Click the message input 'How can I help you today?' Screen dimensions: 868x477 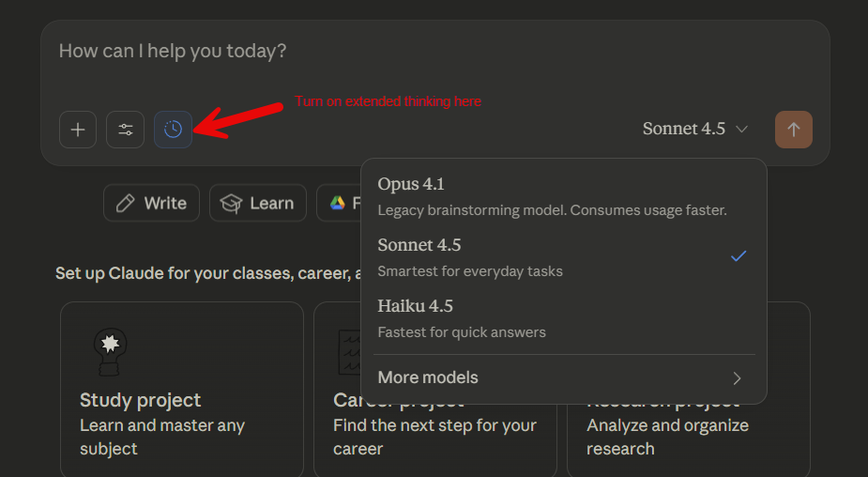click(173, 51)
